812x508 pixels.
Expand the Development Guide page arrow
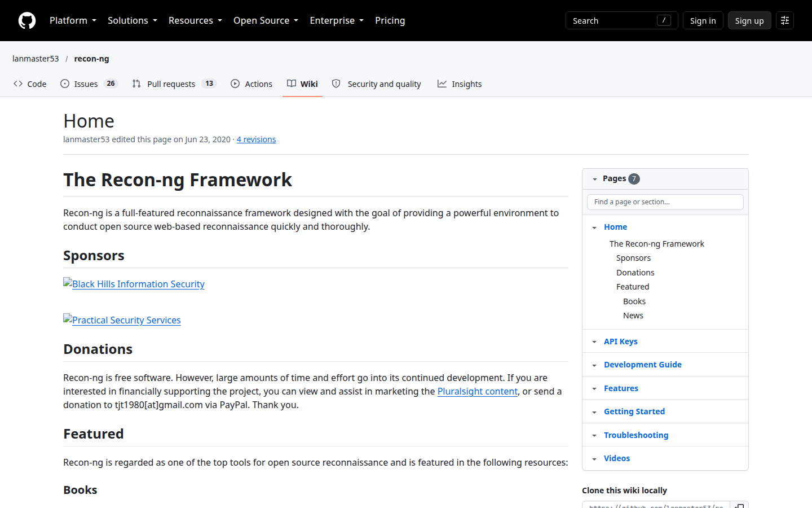pyautogui.click(x=594, y=365)
